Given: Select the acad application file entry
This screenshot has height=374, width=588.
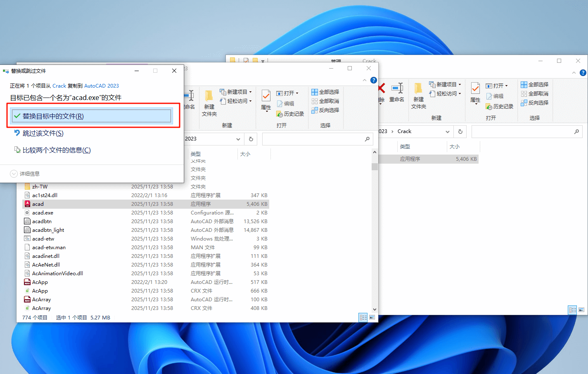Looking at the screenshot, I should tap(38, 204).
